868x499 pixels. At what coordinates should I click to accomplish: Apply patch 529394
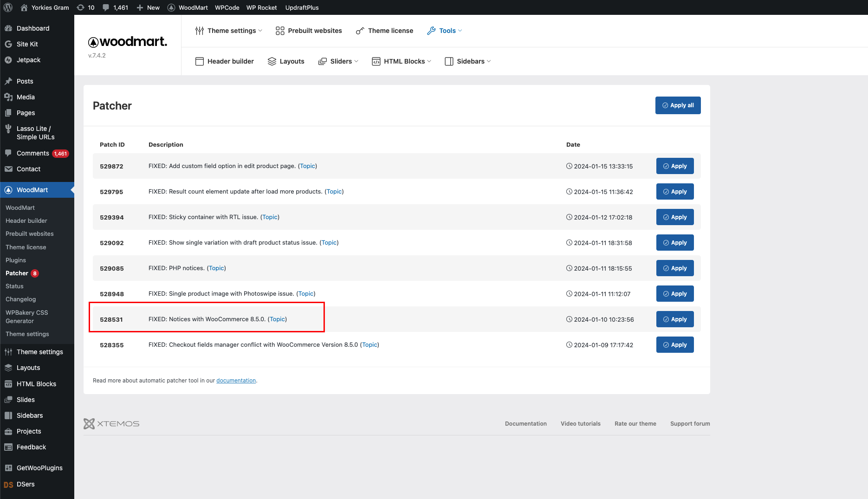click(675, 217)
